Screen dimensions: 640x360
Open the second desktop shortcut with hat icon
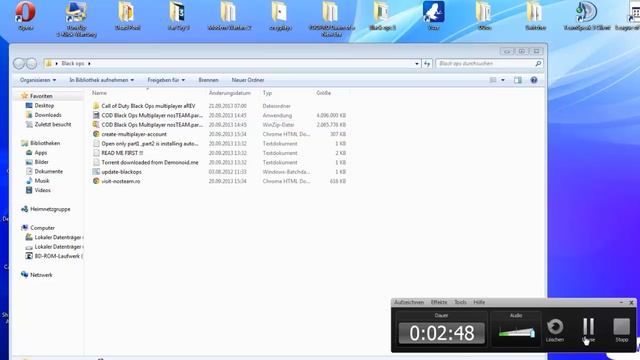point(76,19)
